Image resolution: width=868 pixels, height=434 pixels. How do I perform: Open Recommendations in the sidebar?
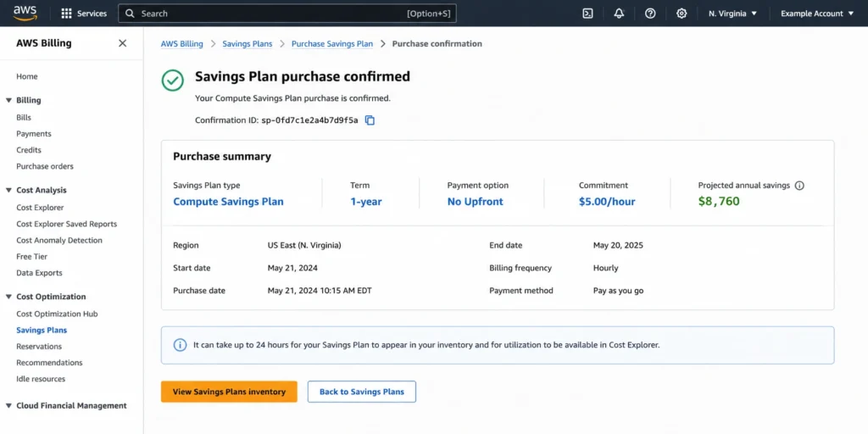tap(49, 363)
